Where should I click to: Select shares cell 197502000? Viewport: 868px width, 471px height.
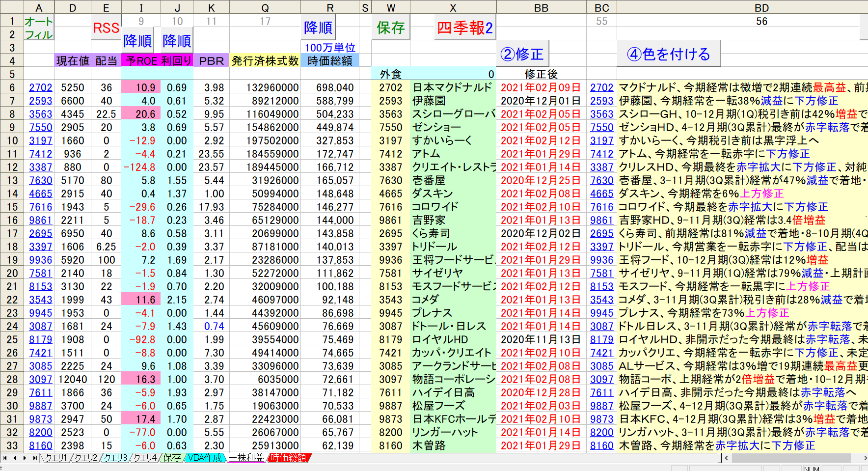265,140
